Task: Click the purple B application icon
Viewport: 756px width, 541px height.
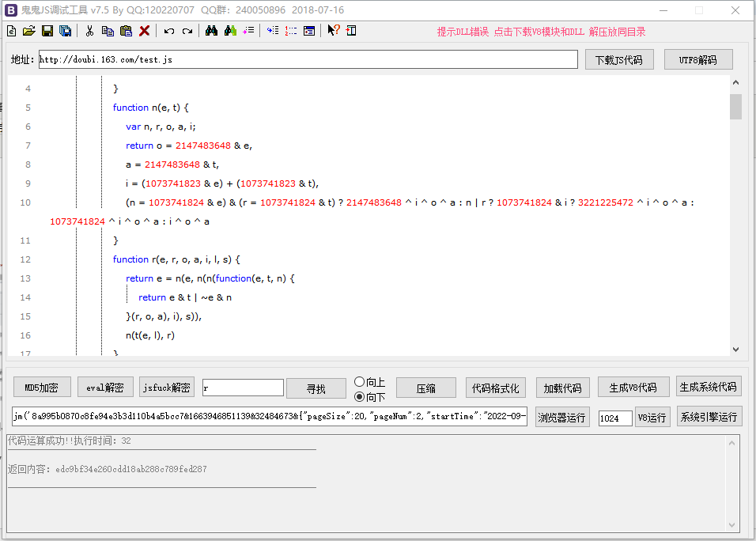Action: [10, 10]
